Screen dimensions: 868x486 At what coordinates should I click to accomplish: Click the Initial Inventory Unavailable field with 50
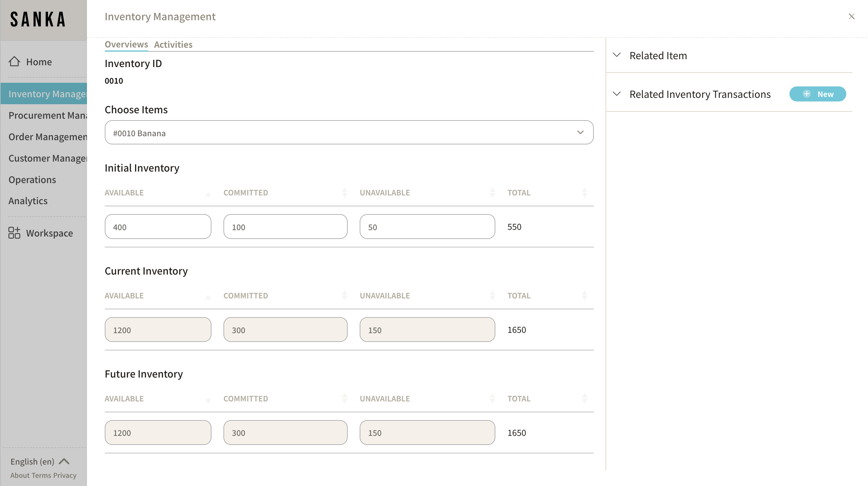427,227
